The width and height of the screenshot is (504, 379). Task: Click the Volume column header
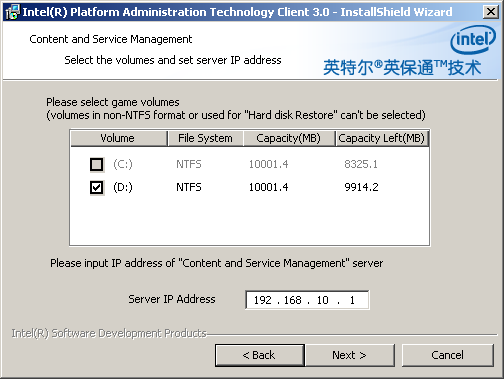(x=119, y=138)
